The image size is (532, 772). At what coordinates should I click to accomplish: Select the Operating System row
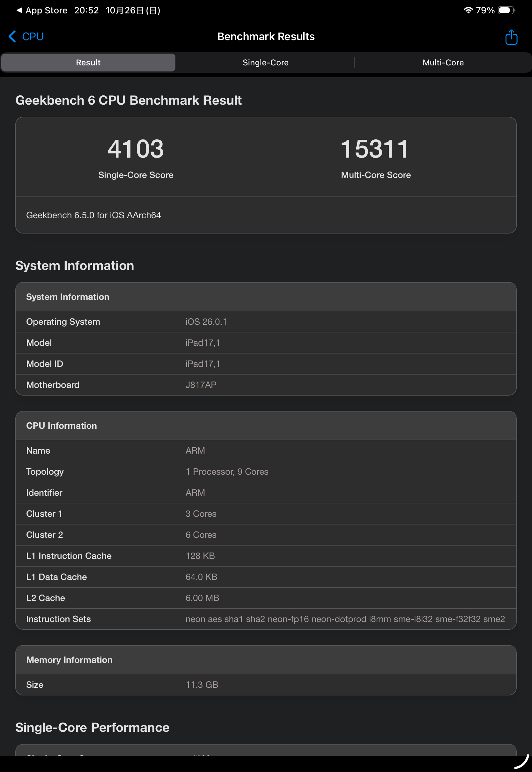click(x=266, y=322)
